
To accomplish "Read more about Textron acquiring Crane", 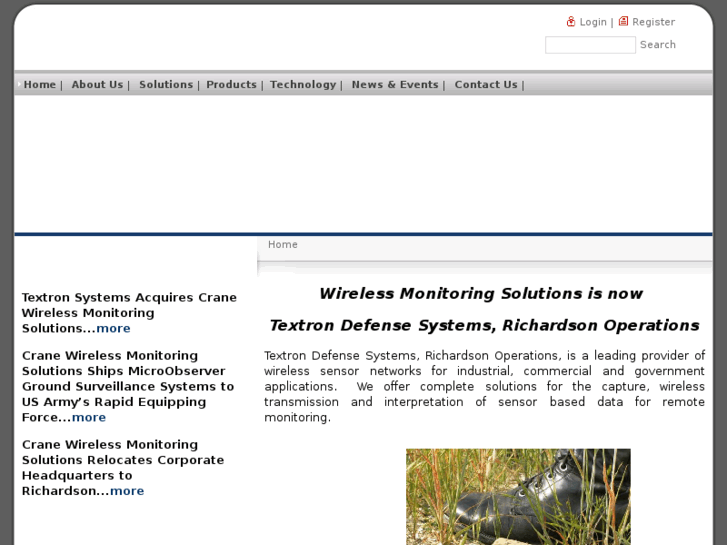I will pyautogui.click(x=113, y=329).
